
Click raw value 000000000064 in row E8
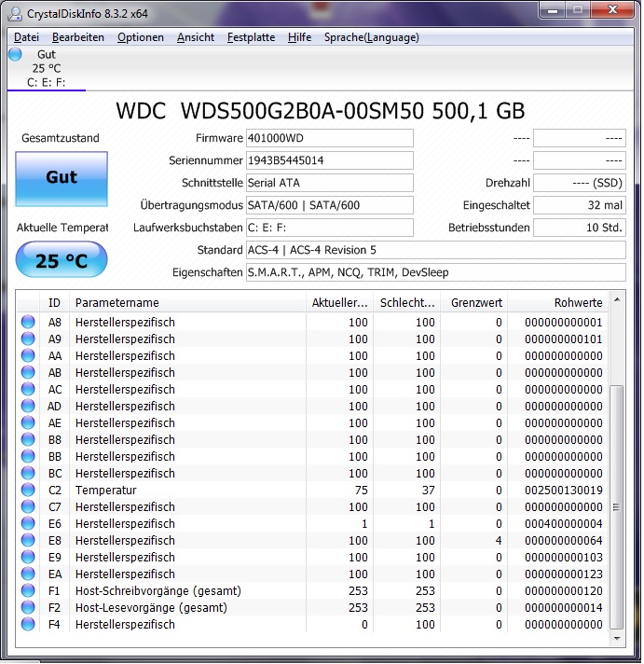pyautogui.click(x=564, y=540)
